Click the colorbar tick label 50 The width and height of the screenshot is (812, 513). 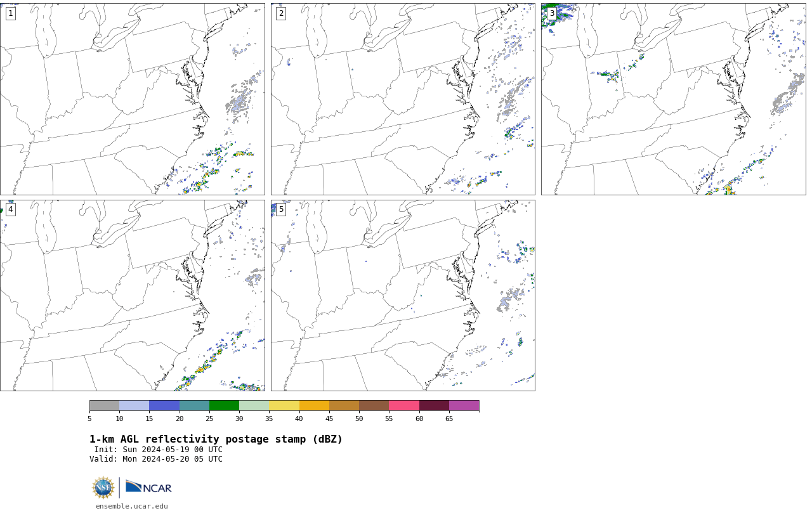(x=359, y=419)
